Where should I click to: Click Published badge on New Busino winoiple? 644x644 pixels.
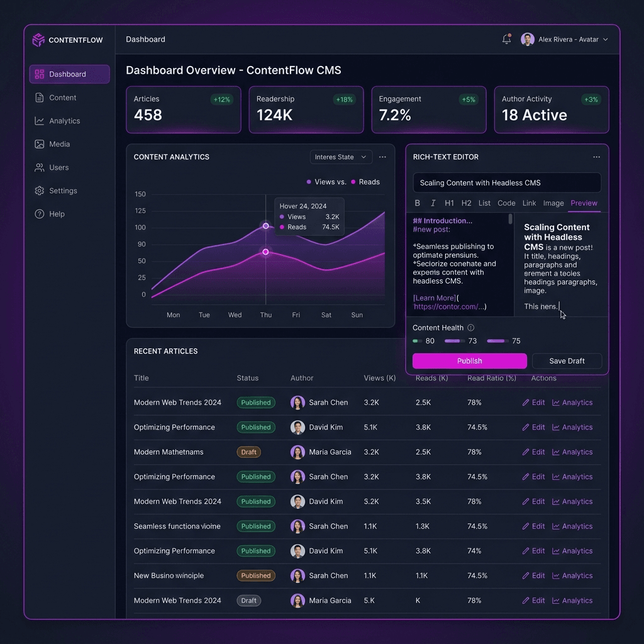(x=256, y=575)
